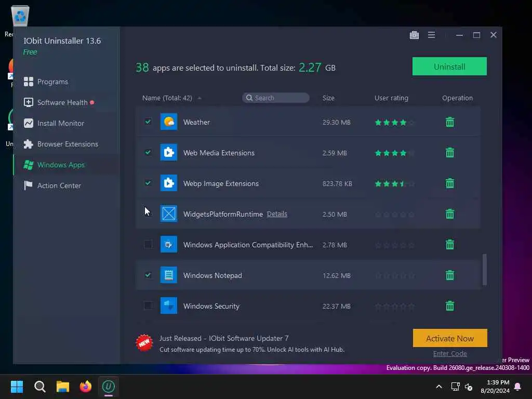532x399 pixels.
Task: Click trash icon for Weather
Action: pos(449,122)
